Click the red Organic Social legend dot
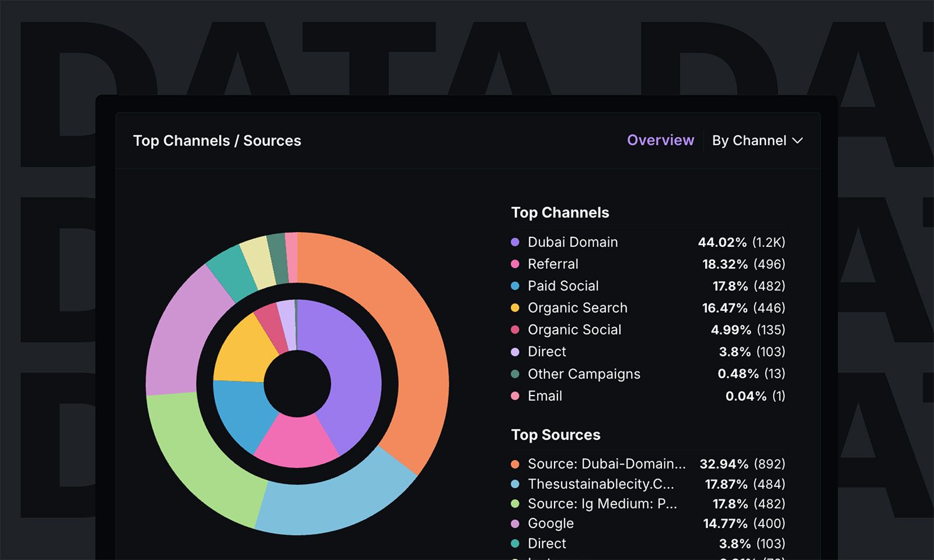 [x=516, y=330]
